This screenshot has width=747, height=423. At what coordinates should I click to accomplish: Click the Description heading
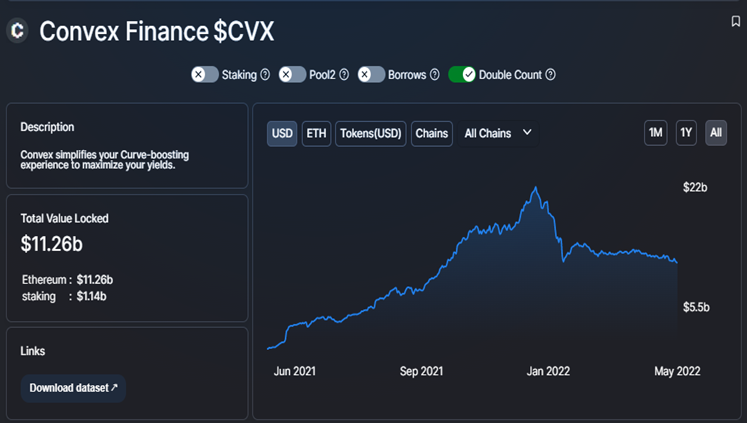click(x=47, y=127)
